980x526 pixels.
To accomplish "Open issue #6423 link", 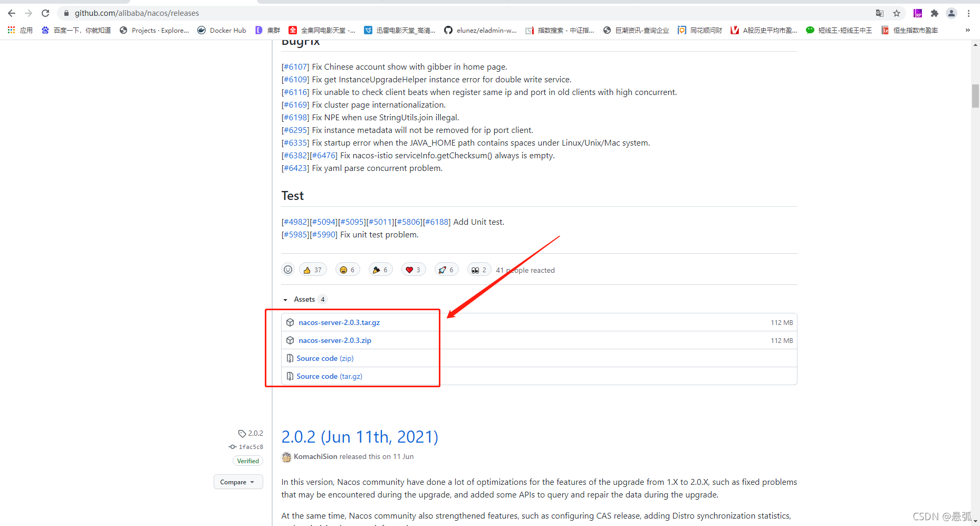I will coord(295,168).
